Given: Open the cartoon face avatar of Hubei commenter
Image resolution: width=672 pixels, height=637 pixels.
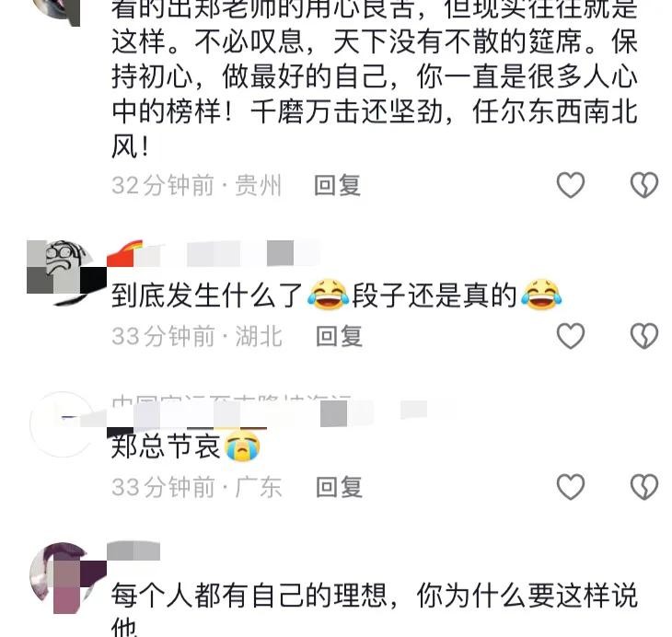Looking at the screenshot, I should click(x=64, y=272).
